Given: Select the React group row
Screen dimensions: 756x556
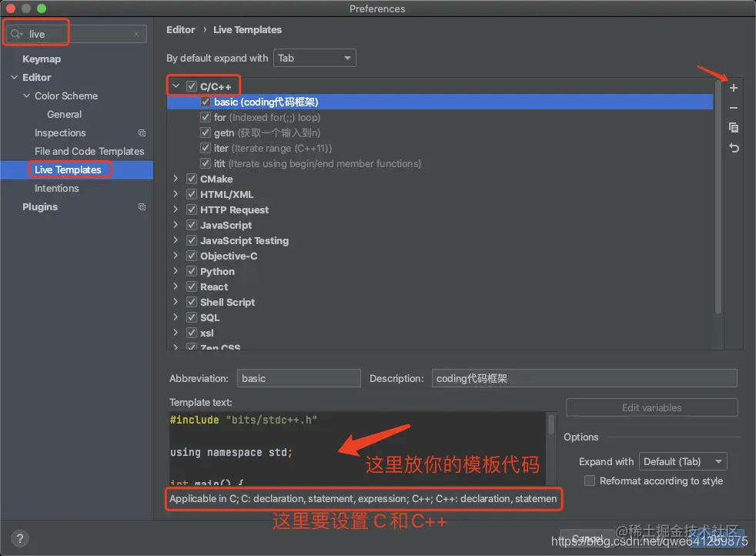Looking at the screenshot, I should 440,287.
